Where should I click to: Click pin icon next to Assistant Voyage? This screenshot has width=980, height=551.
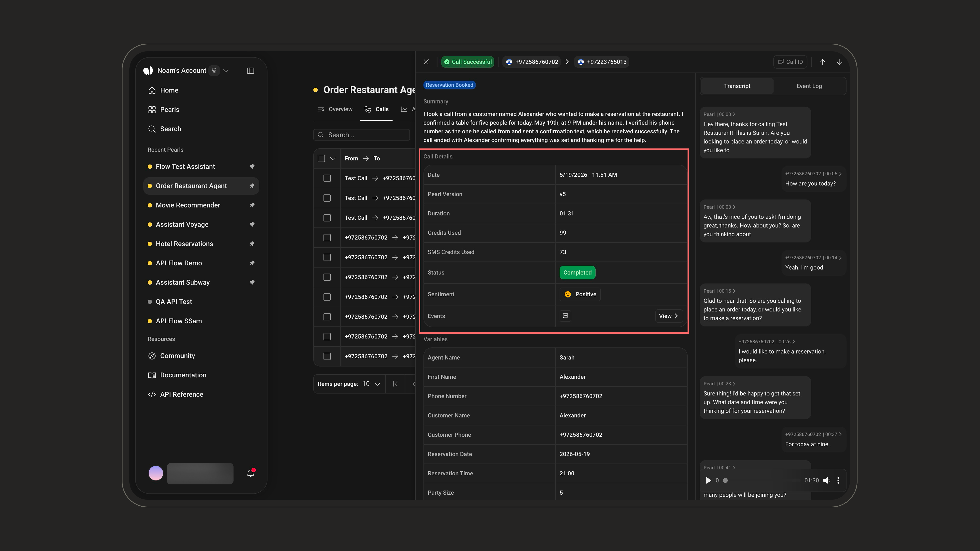pyautogui.click(x=252, y=225)
